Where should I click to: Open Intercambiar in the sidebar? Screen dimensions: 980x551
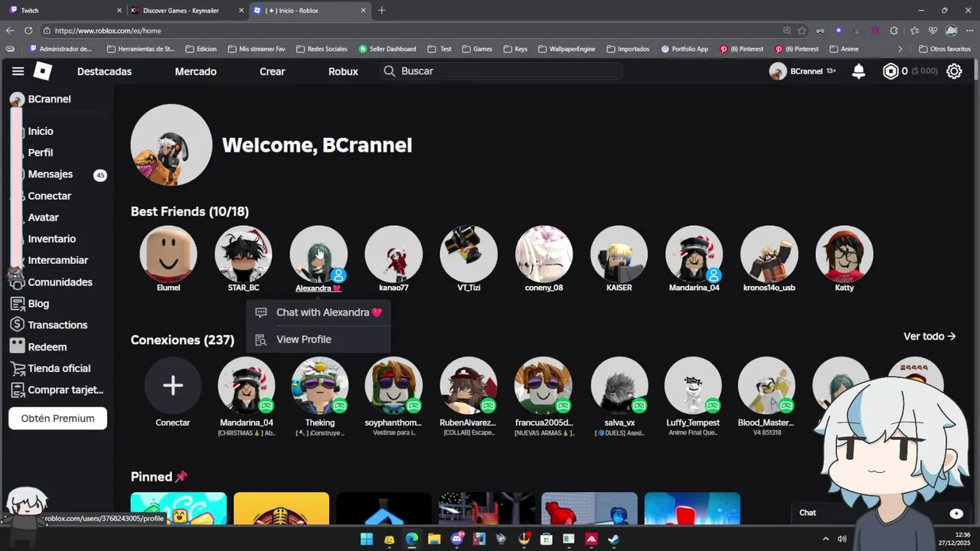coord(58,260)
